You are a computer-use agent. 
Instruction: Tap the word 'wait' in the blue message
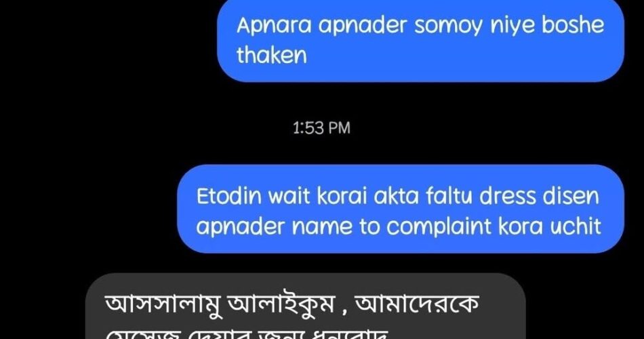point(289,195)
